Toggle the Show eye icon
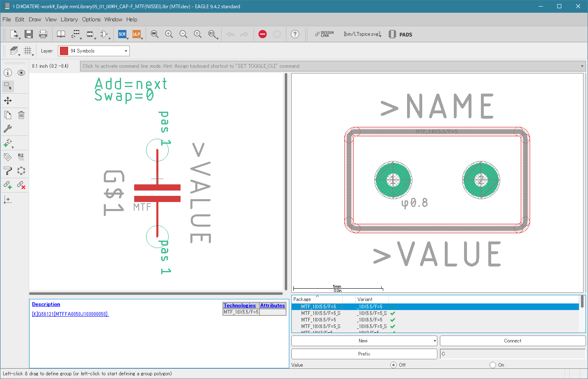This screenshot has width=588, height=379. [21, 73]
